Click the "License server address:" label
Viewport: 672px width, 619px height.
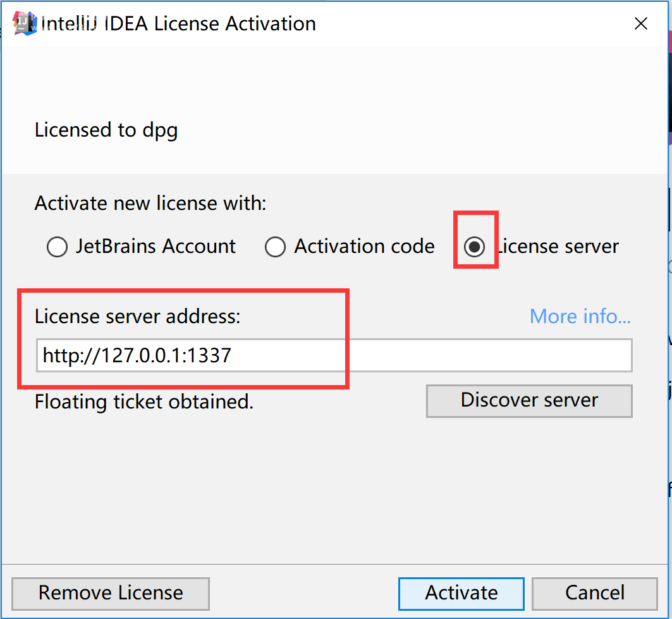click(138, 316)
